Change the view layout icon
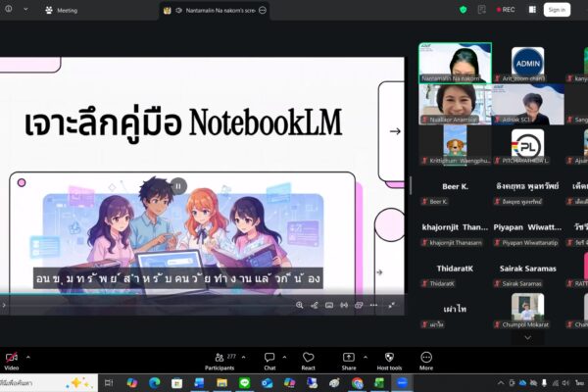The width and height of the screenshot is (588, 392). click(x=532, y=10)
